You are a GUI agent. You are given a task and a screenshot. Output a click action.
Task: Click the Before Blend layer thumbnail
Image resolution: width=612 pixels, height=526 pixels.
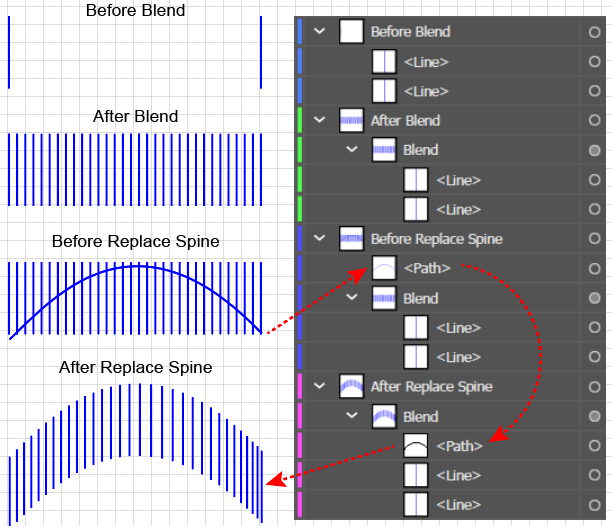pos(351,32)
